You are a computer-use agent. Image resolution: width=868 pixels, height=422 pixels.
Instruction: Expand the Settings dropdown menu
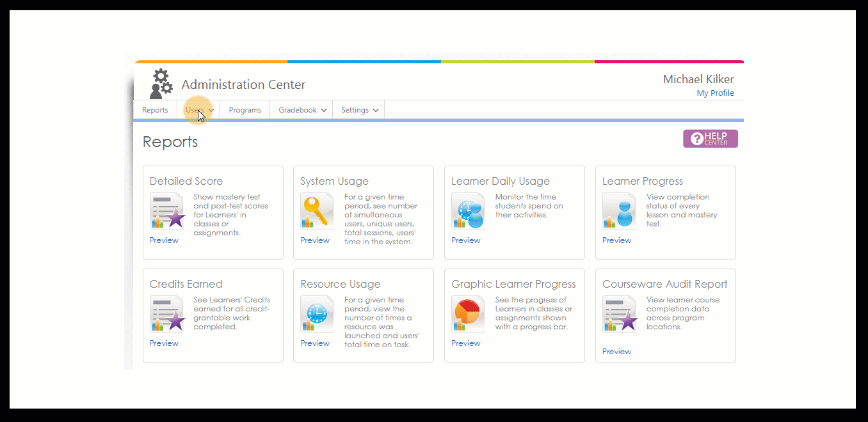pyautogui.click(x=359, y=110)
